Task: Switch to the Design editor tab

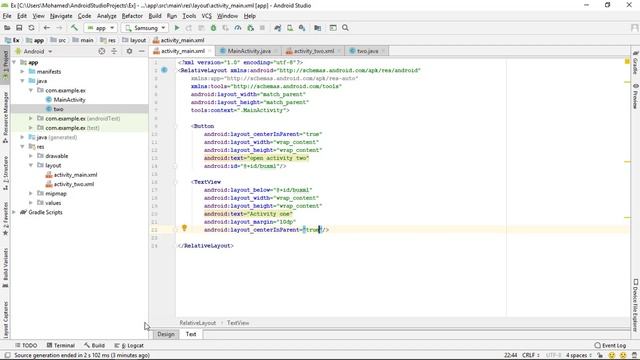Action: [166, 334]
